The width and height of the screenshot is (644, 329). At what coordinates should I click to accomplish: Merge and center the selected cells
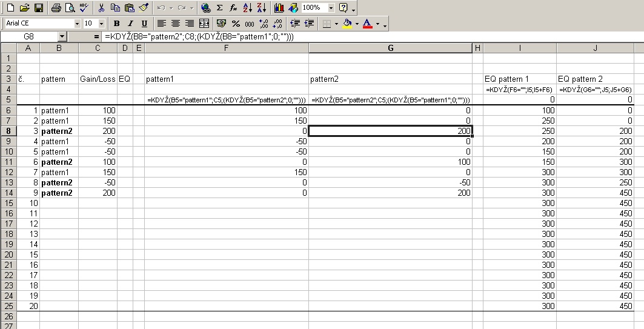point(204,24)
